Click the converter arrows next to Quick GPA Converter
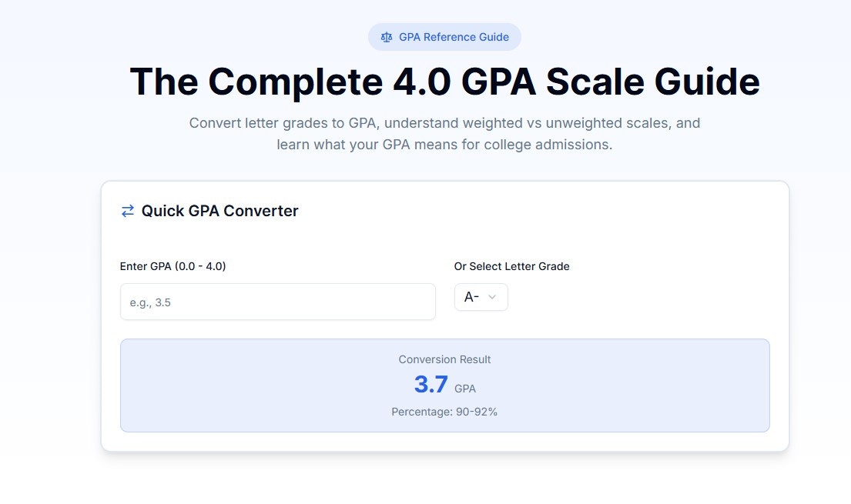Screen dimensions: 851x504 click(127, 210)
